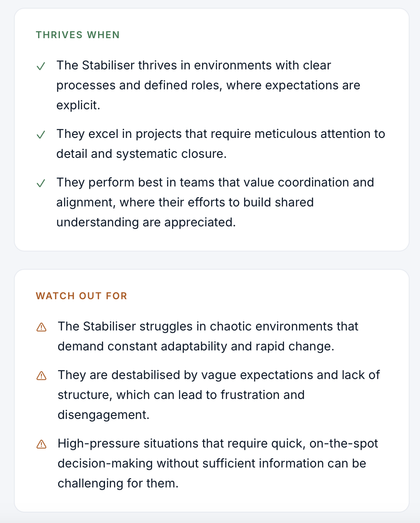Click the warning triangle next to vague expectations bullet
420x523 pixels.
coord(42,376)
